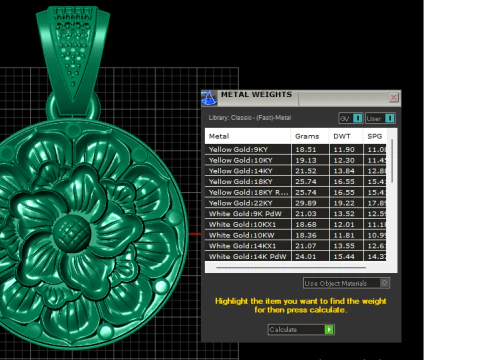Screen dimensions: 480x360
Task: Toggle the User library button
Action: (380, 118)
